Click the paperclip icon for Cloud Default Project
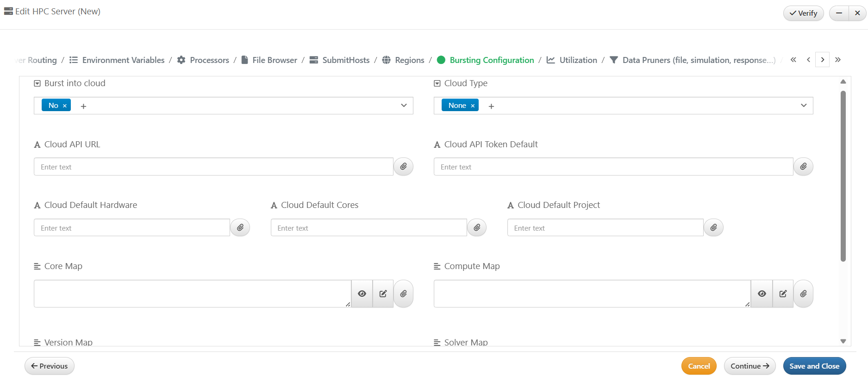The height and width of the screenshot is (389, 868). [713, 228]
